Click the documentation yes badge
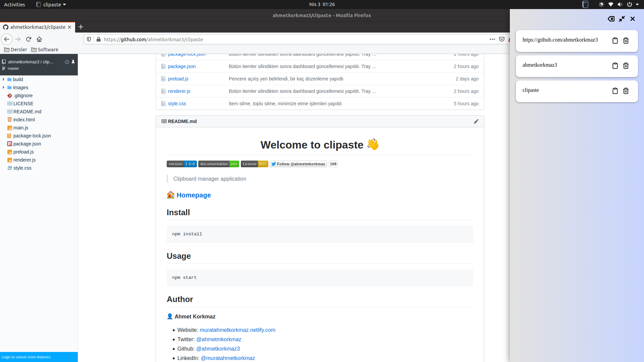Screen dimensions: 644x362 click(219, 164)
